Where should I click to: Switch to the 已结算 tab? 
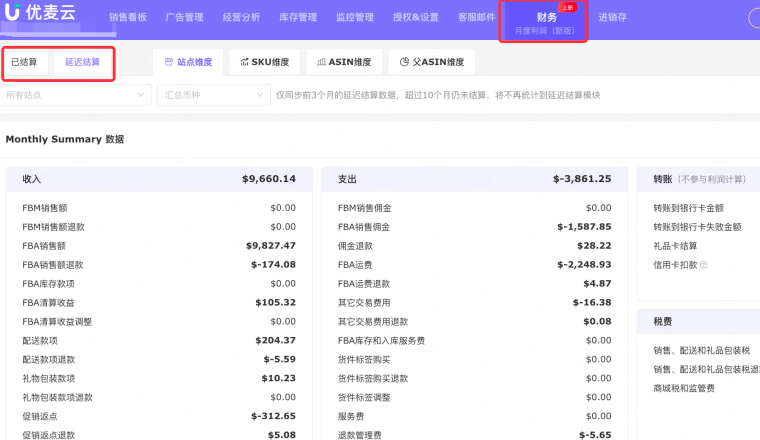tap(24, 62)
